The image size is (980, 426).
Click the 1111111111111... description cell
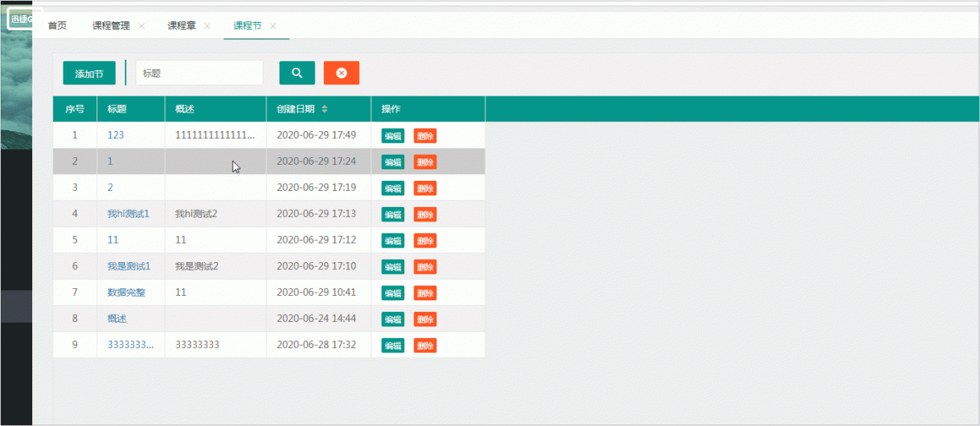[215, 135]
